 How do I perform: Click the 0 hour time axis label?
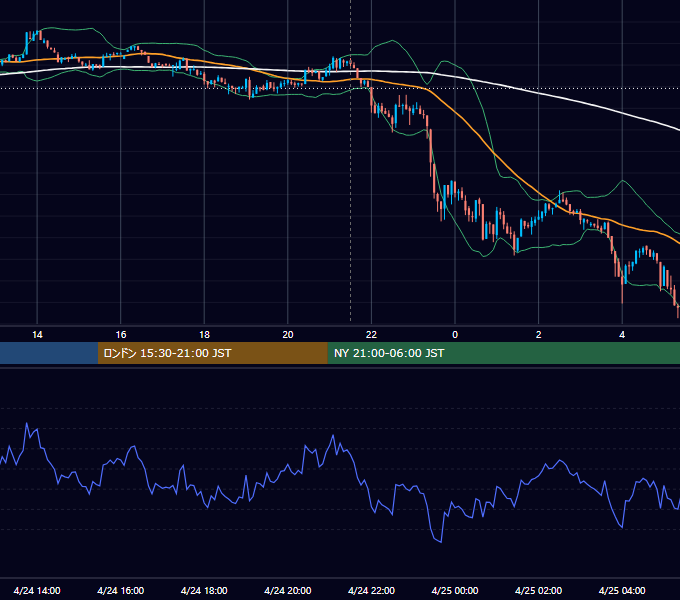pyautogui.click(x=455, y=335)
